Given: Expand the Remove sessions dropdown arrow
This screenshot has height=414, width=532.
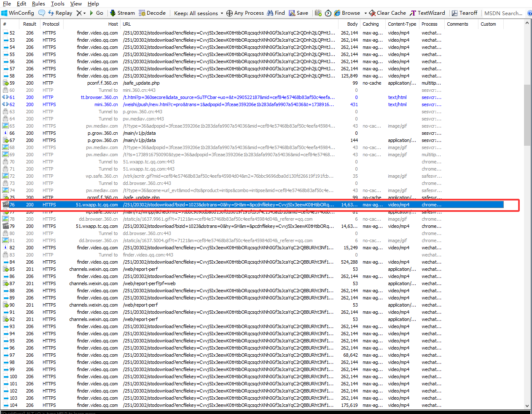Looking at the screenshot, I should click(85, 13).
